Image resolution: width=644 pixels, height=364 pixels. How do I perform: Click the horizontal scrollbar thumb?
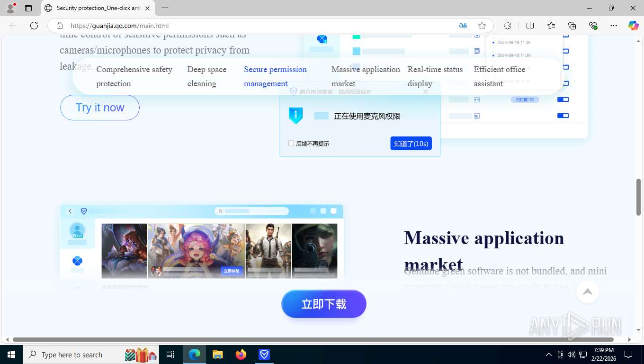click(313, 339)
